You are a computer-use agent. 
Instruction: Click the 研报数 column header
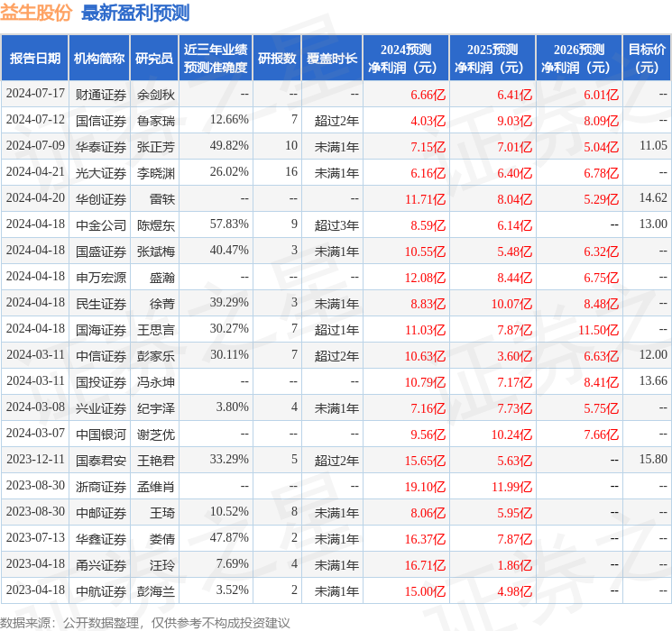277,59
